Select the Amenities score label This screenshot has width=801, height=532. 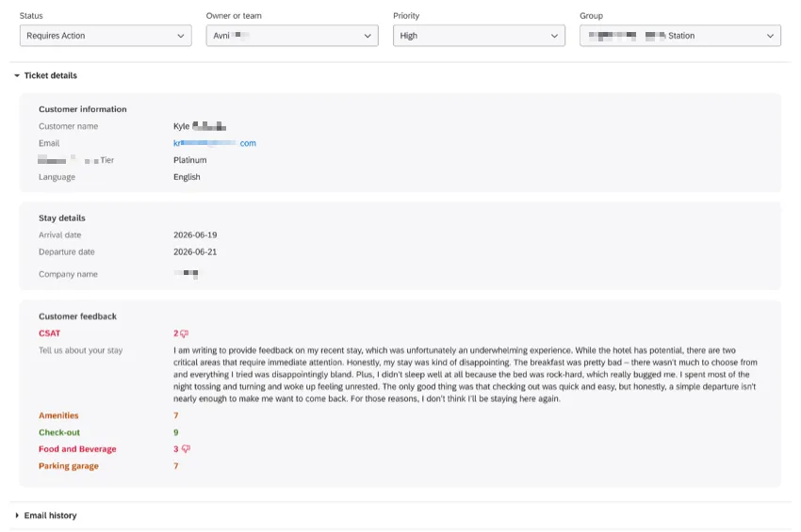pyautogui.click(x=58, y=415)
